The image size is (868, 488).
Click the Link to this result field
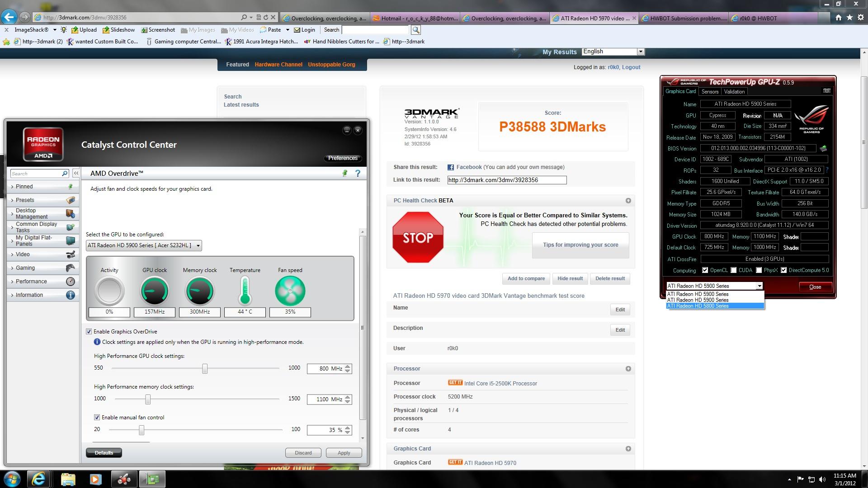507,180
